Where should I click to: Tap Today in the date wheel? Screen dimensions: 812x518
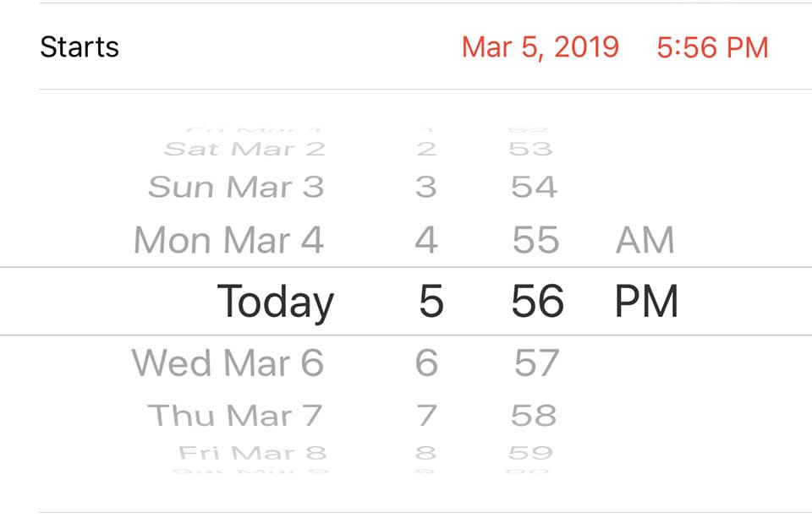[x=275, y=302]
